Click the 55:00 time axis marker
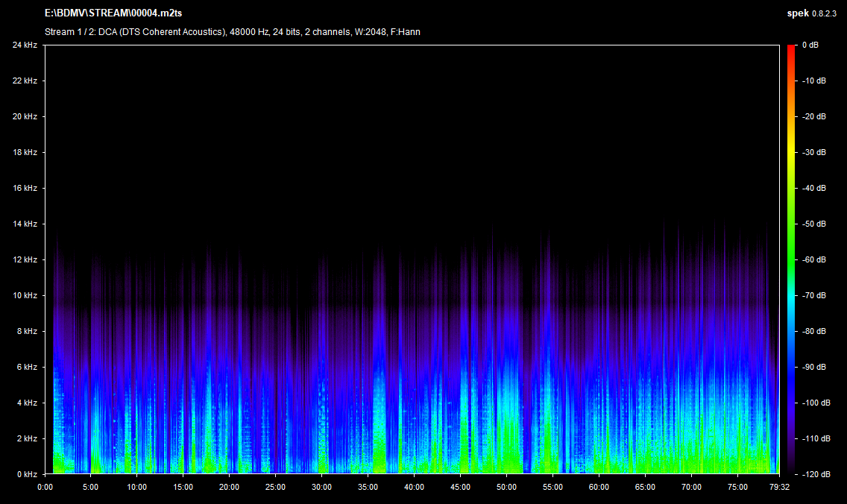847x504 pixels. 552,487
